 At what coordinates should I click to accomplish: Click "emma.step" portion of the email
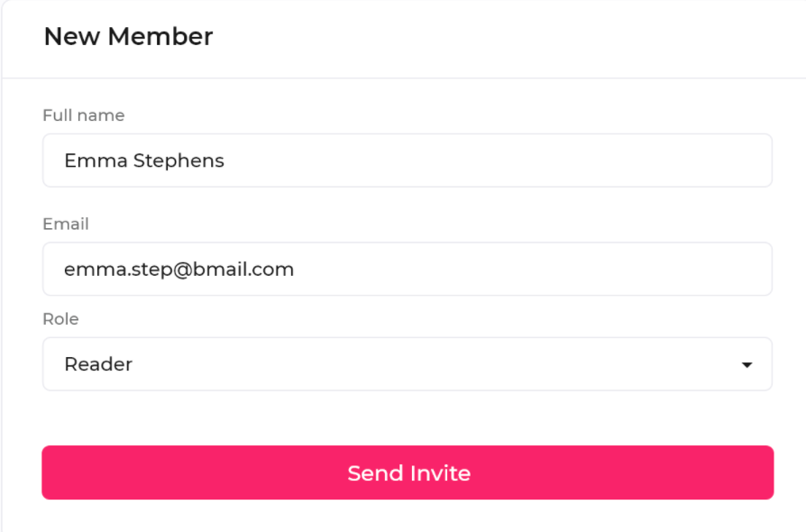click(x=112, y=269)
